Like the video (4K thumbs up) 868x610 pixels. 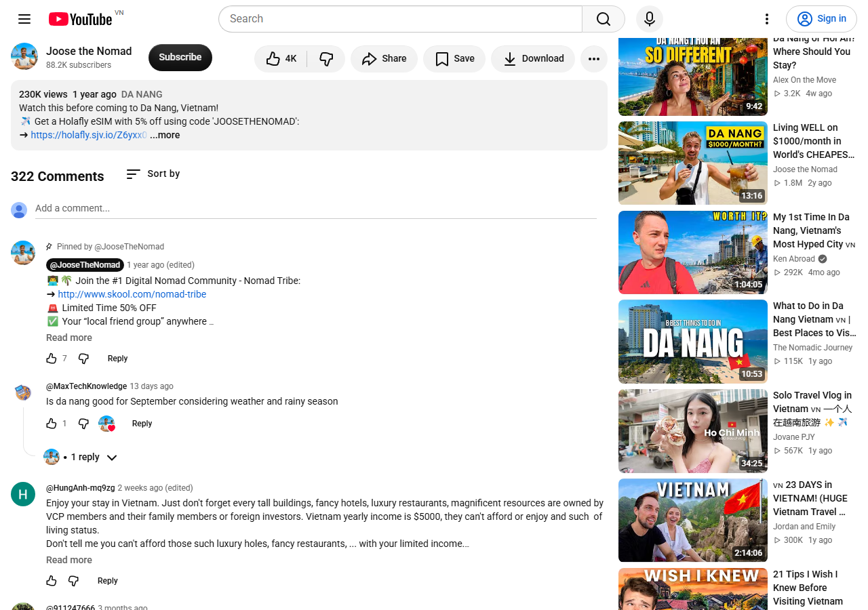coord(281,59)
